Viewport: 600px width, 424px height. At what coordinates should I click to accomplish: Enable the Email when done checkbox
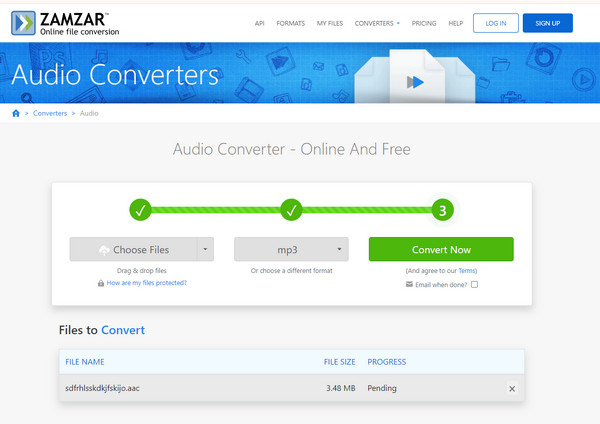474,284
